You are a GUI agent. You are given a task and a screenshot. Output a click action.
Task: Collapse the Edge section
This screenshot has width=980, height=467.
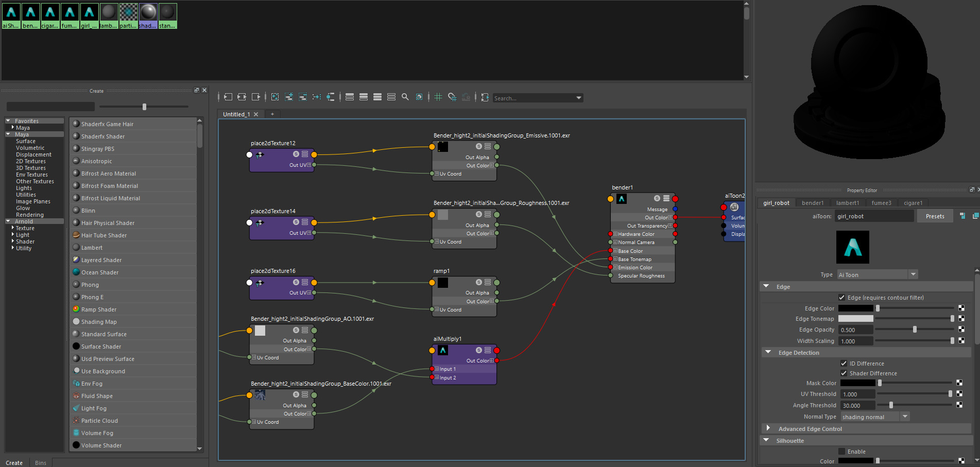click(x=766, y=286)
